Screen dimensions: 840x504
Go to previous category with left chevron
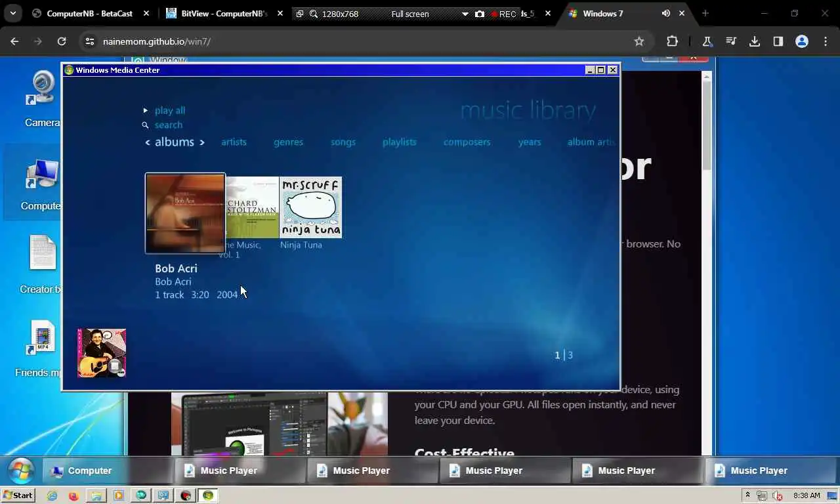[148, 142]
